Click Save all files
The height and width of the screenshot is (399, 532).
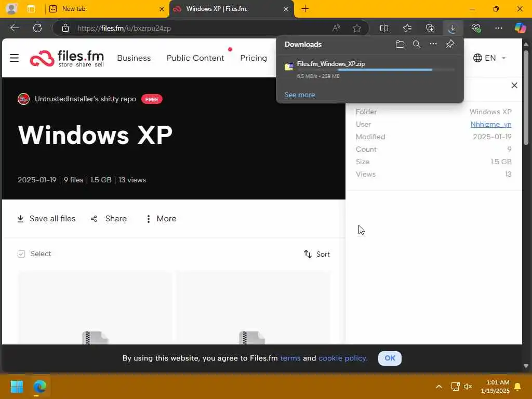point(46,219)
